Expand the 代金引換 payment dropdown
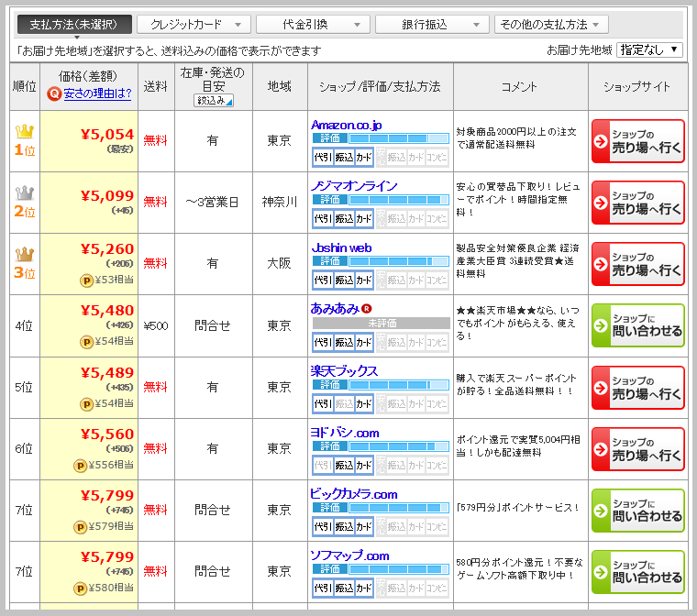 pyautogui.click(x=313, y=24)
